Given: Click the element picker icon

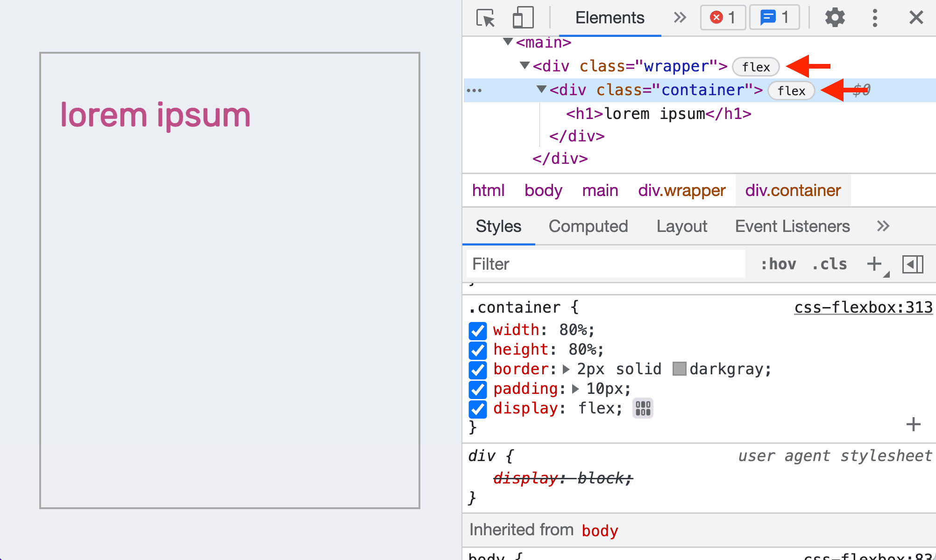Looking at the screenshot, I should click(486, 17).
